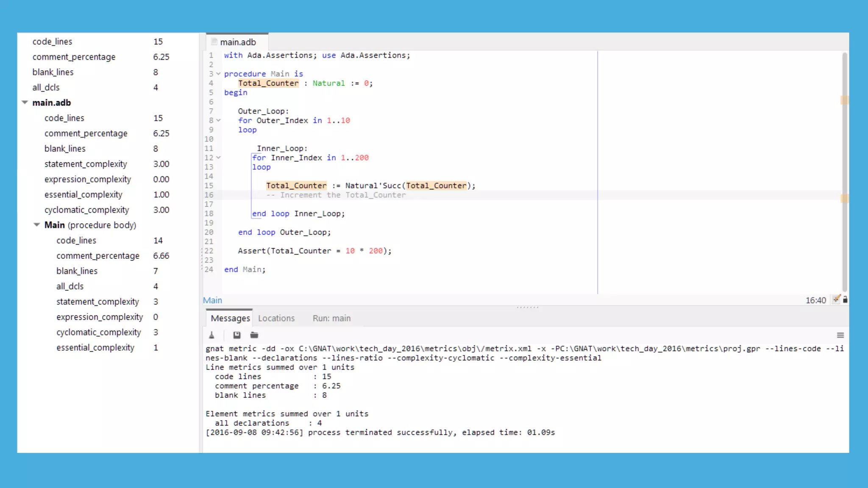Image resolution: width=868 pixels, height=488 pixels.
Task: Click the file icon on main.adb tab
Action: 214,42
